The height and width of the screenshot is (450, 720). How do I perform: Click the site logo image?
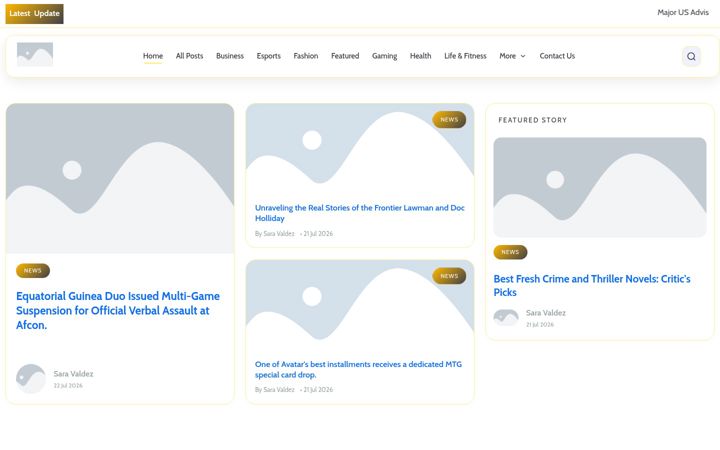click(x=35, y=55)
